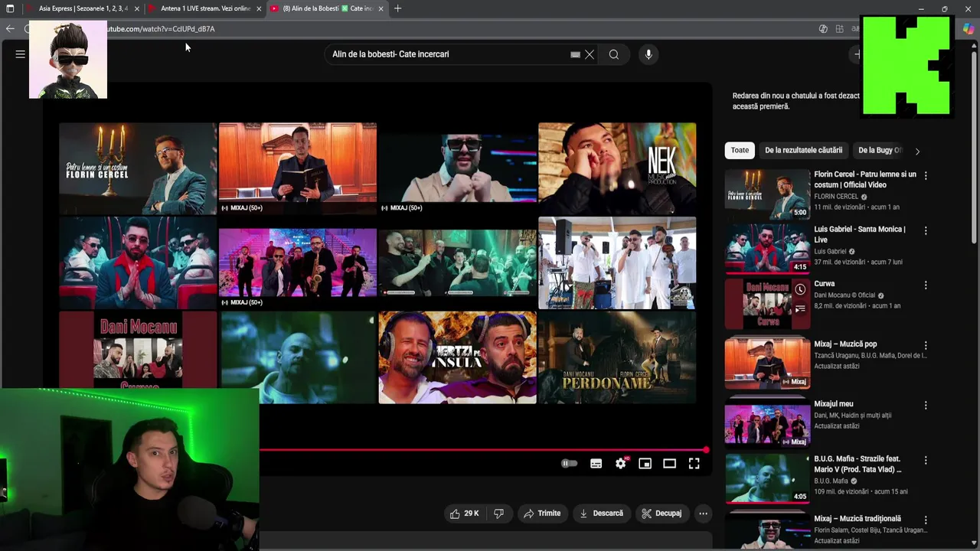
Task: Open more actions menu below video
Action: click(x=704, y=514)
